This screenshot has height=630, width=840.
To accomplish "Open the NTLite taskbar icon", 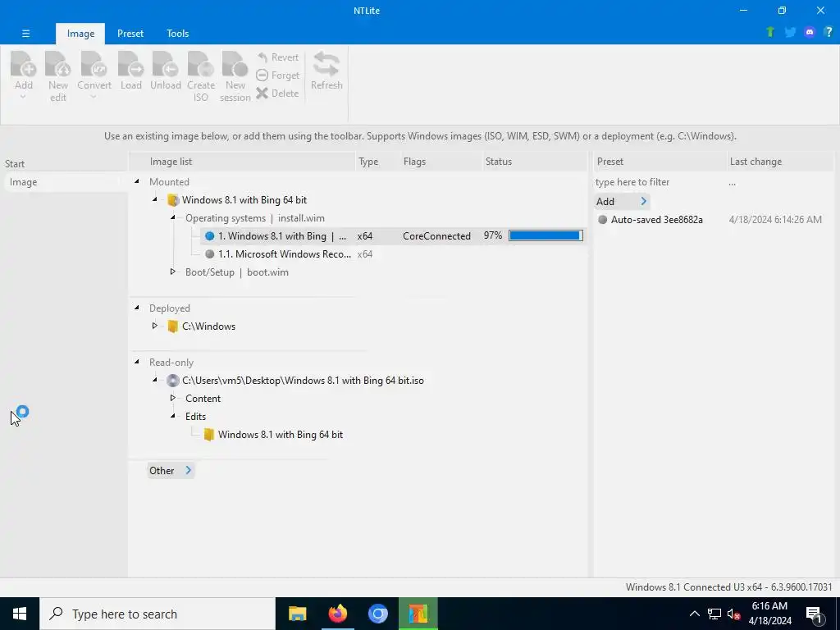I will [x=418, y=614].
